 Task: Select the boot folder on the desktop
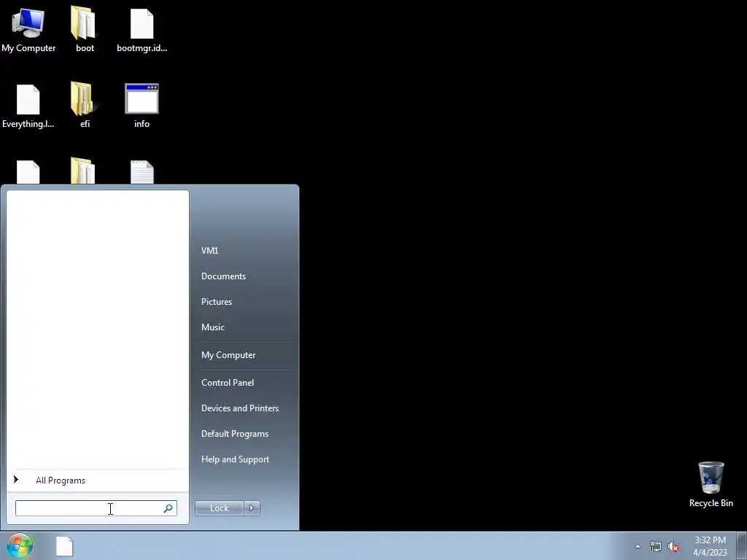click(x=85, y=29)
